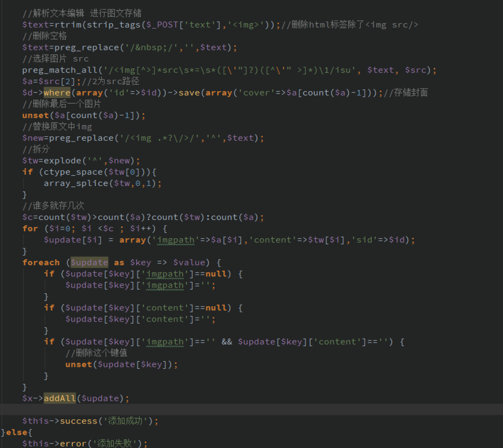Click the $_POST superglobal variable

pyautogui.click(x=162, y=25)
